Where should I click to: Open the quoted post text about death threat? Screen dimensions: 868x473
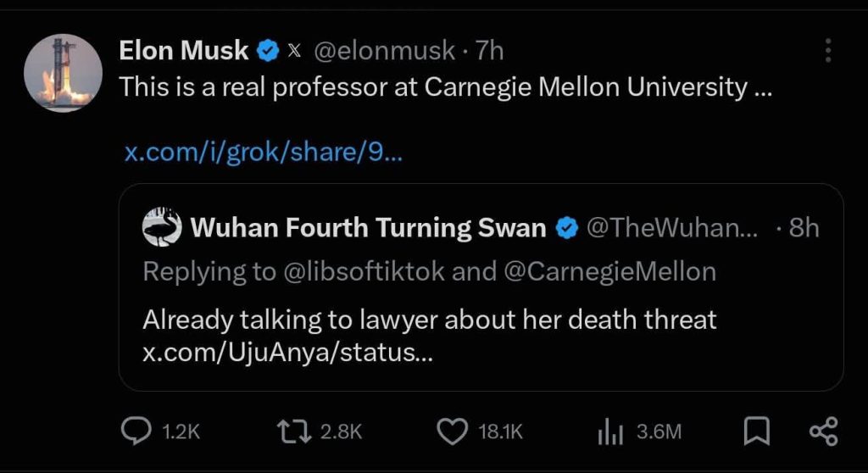tap(430, 320)
